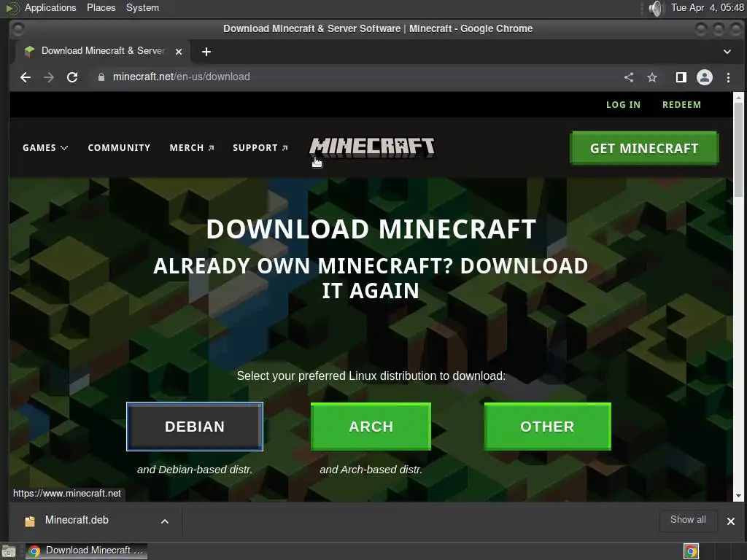747x560 pixels.
Task: Select the OTHER download button
Action: [547, 426]
